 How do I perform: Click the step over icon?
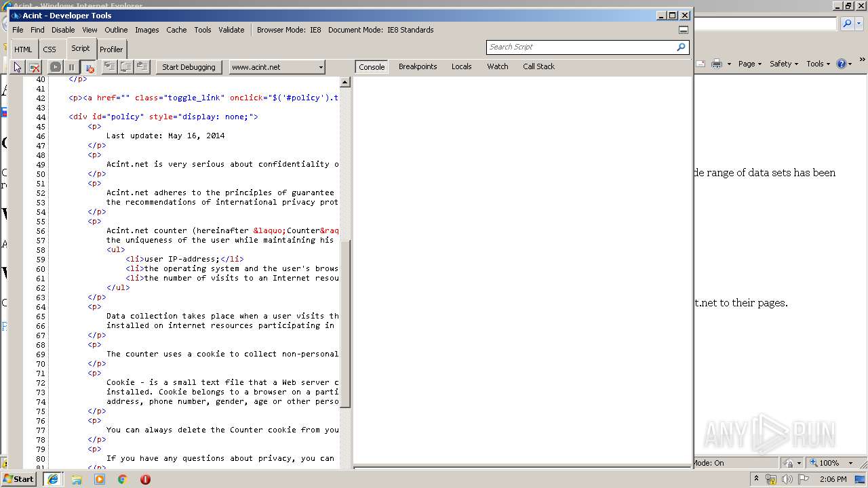[126, 66]
